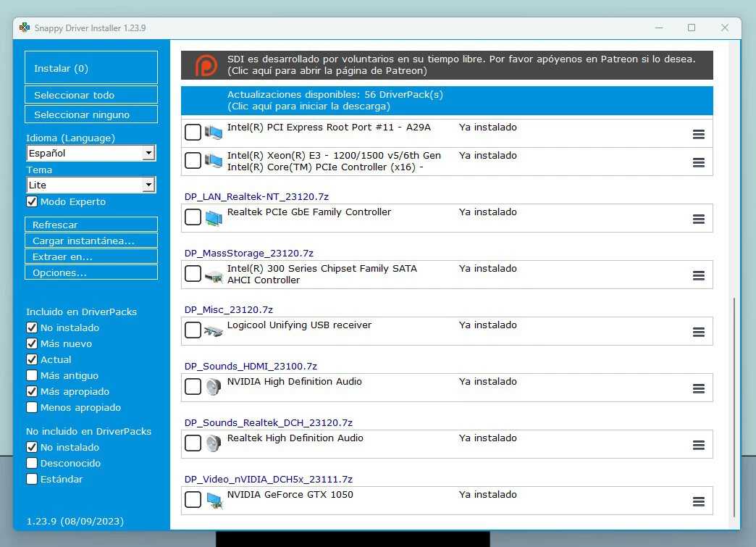This screenshot has width=756, height=547.
Task: Toggle the Modo Experto checkbox
Action: pyautogui.click(x=31, y=201)
